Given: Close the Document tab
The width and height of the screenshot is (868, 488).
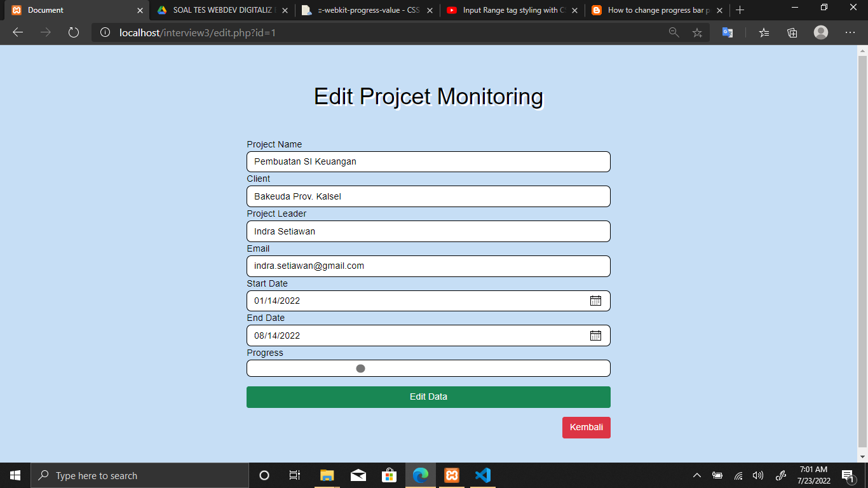Looking at the screenshot, I should pyautogui.click(x=140, y=10).
